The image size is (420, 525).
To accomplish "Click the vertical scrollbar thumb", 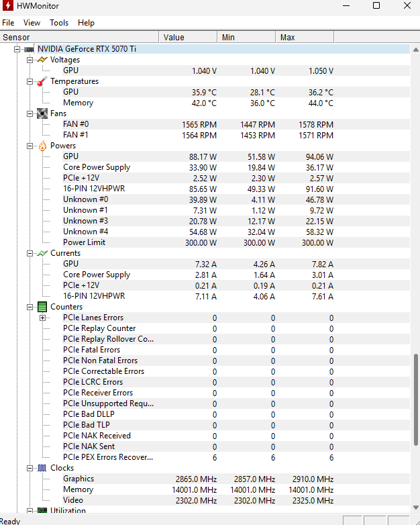I will pos(416,399).
